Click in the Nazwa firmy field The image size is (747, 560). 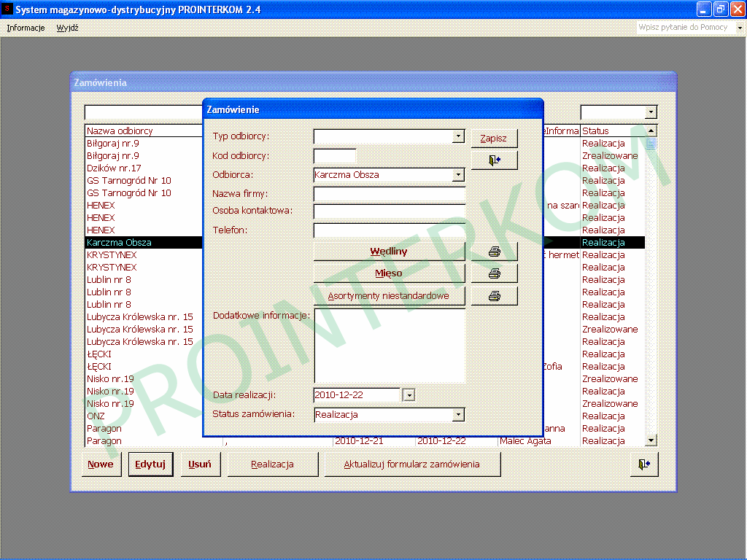click(x=389, y=194)
